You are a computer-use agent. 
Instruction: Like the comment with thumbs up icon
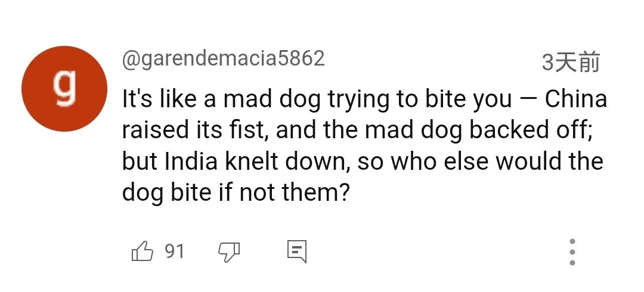click(x=143, y=251)
